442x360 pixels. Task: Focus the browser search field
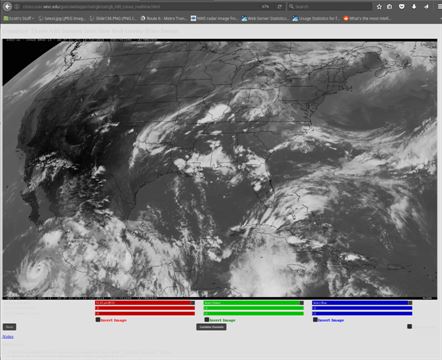pos(330,6)
